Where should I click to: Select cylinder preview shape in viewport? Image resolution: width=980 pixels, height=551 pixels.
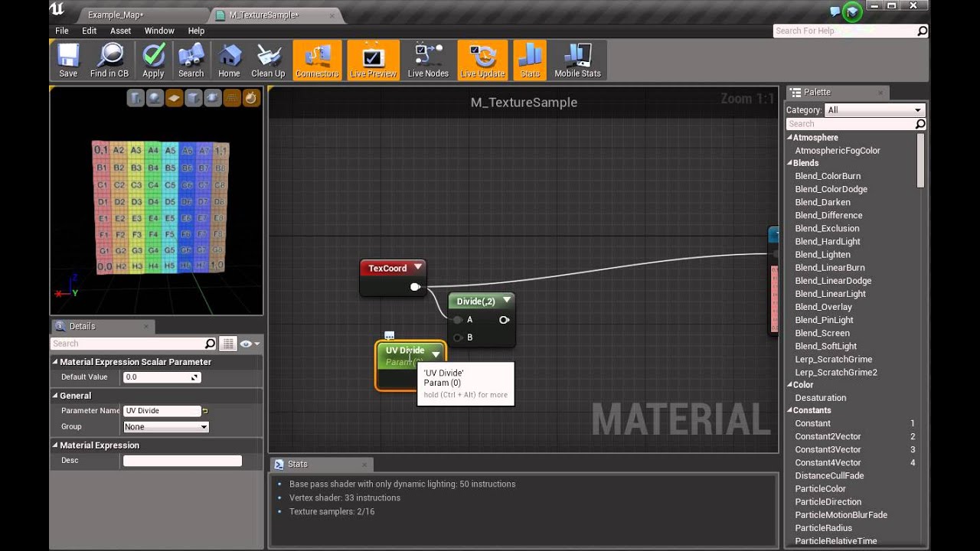click(136, 98)
